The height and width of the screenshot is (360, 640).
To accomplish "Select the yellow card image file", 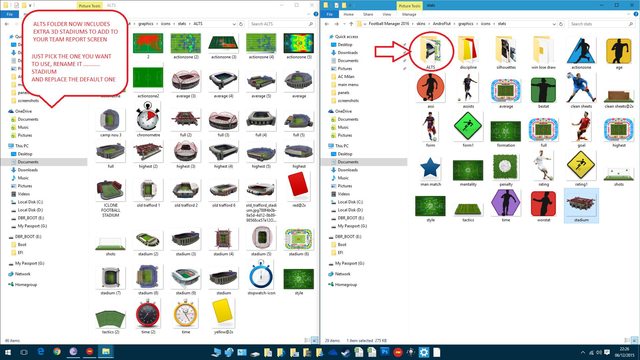I will tap(223, 316).
